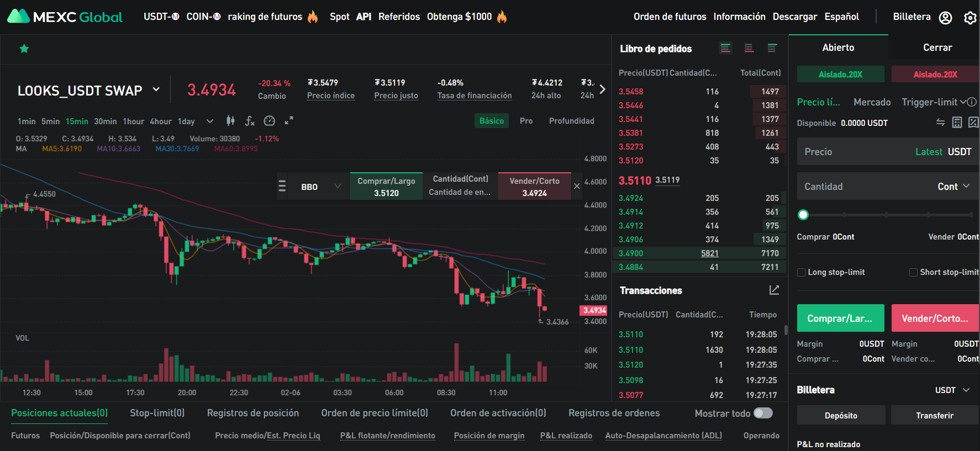This screenshot has height=451, width=980.
Task: Click the large Vender/Corto sell button
Action: (x=935, y=318)
